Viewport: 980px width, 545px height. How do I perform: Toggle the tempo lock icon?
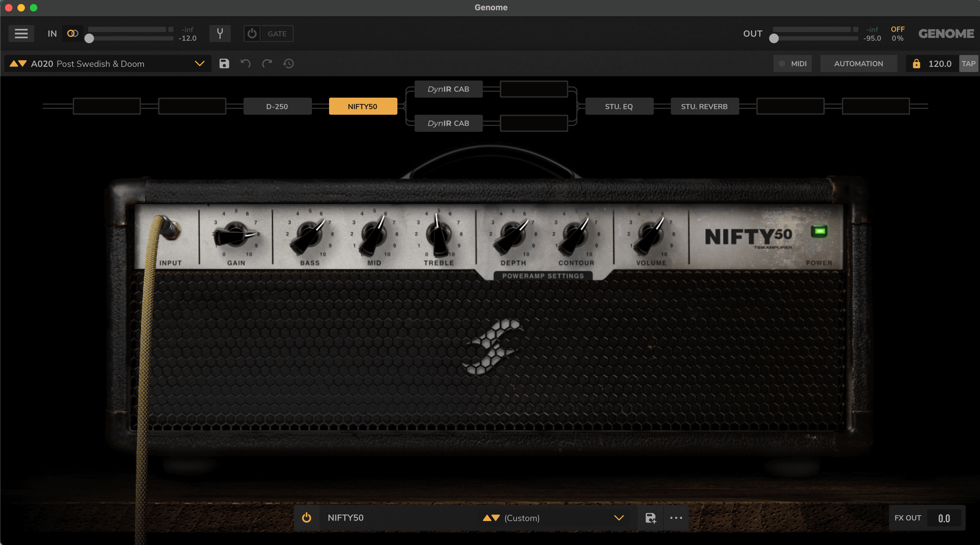tap(916, 63)
